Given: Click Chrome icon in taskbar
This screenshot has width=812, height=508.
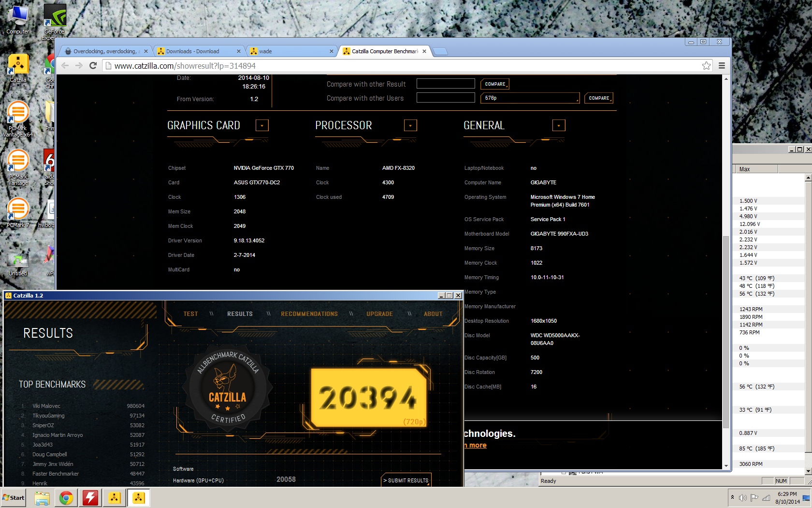Looking at the screenshot, I should click(x=66, y=498).
